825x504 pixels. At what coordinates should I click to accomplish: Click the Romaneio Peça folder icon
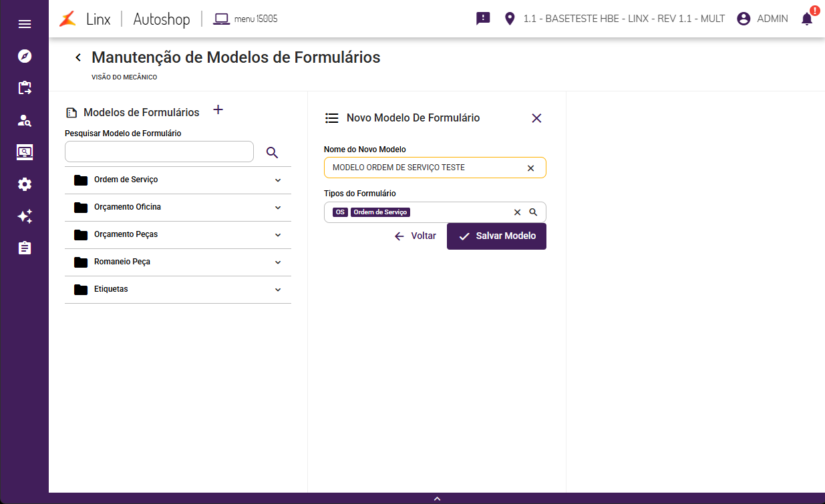pyautogui.click(x=81, y=262)
